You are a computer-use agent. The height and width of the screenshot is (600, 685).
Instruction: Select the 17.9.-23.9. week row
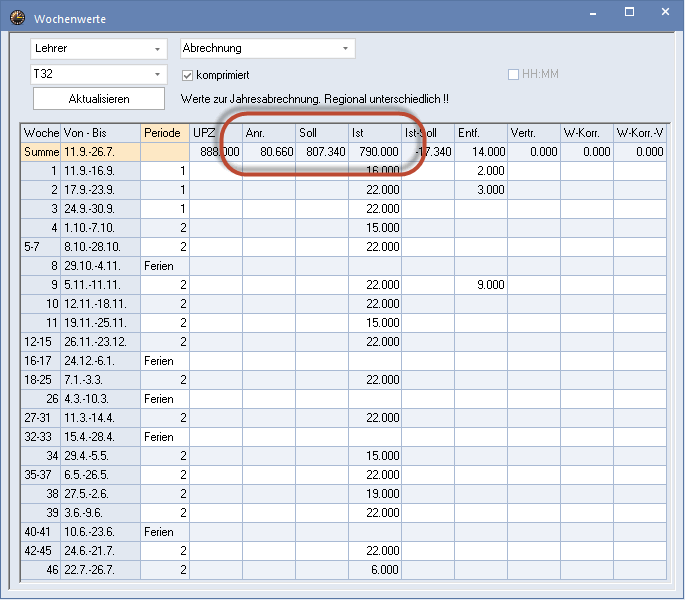tap(343, 190)
